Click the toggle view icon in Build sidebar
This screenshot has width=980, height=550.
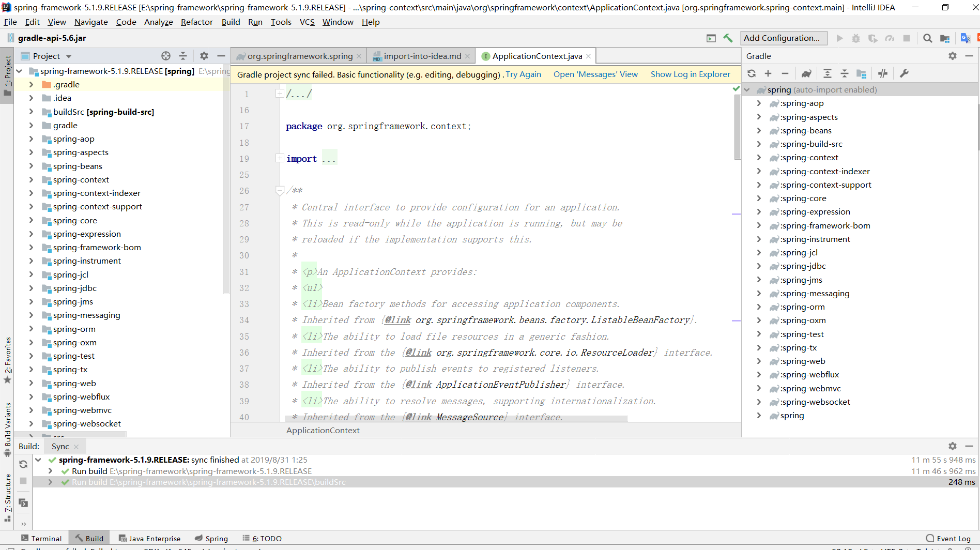(23, 502)
